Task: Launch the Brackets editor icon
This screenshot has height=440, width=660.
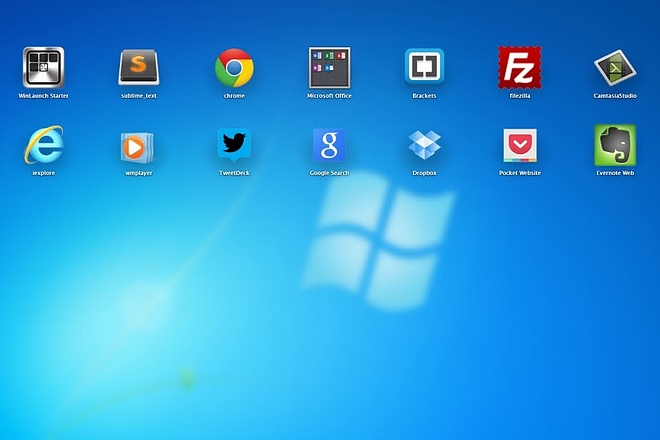Action: click(x=424, y=67)
